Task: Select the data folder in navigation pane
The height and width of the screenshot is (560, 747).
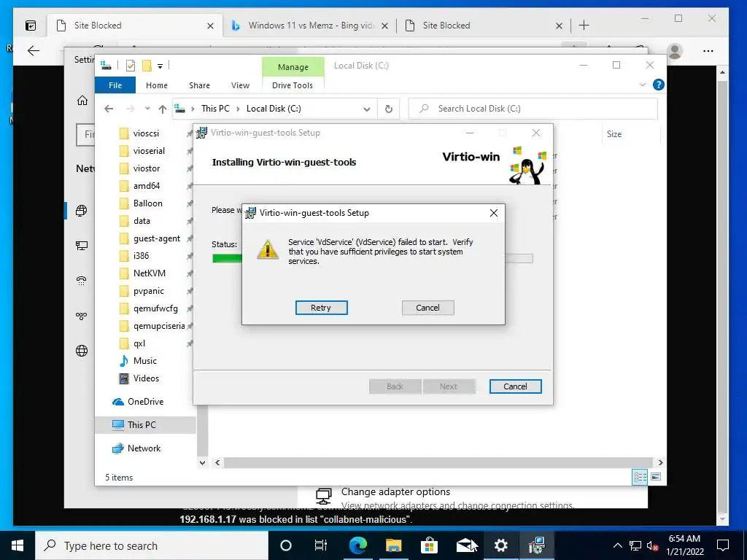Action: click(142, 221)
